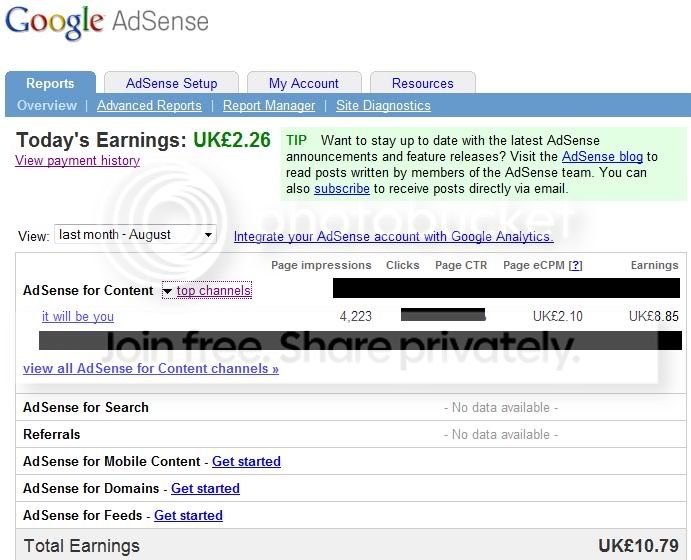
Task: Click the UK£2.10 eCPM value
Action: (x=557, y=316)
